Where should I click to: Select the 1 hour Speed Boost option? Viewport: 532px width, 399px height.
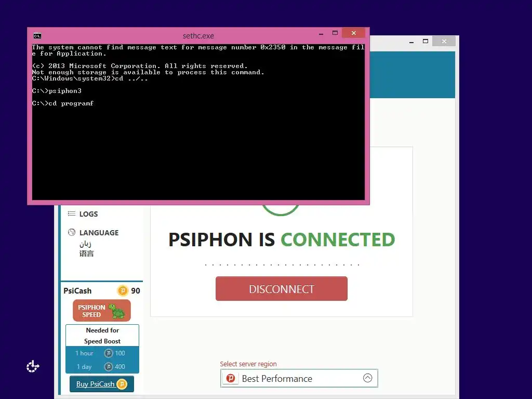tap(102, 353)
